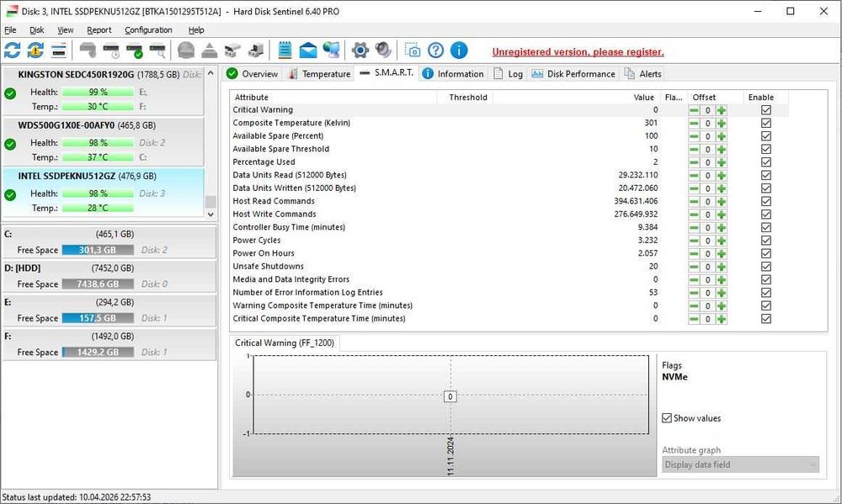Toggle Enable checkbox for Critical Composite Temperature Time
Screen dimensions: 842x504
point(766,319)
